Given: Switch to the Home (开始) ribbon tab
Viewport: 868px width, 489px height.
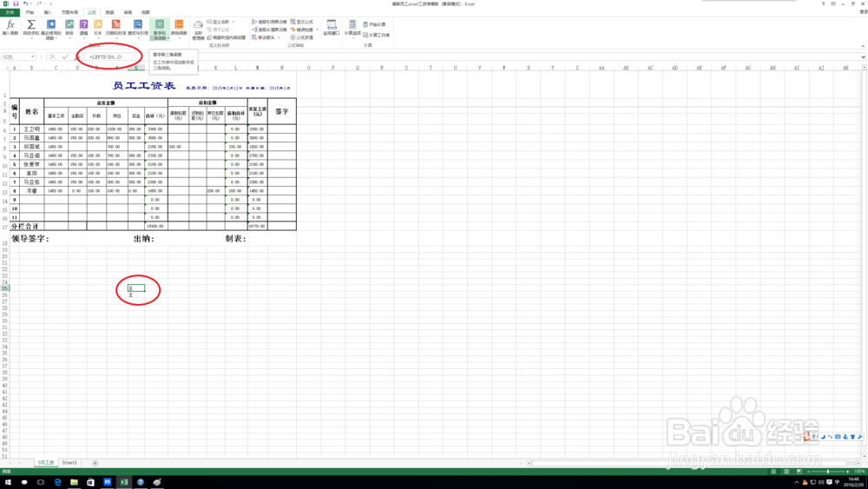Looking at the screenshot, I should coord(30,12).
